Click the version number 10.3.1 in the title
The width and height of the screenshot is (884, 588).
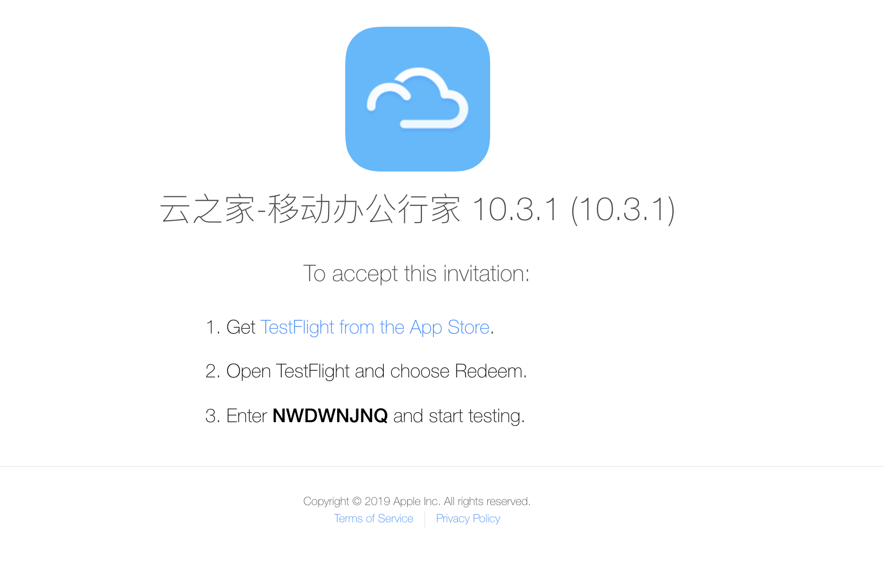click(514, 209)
